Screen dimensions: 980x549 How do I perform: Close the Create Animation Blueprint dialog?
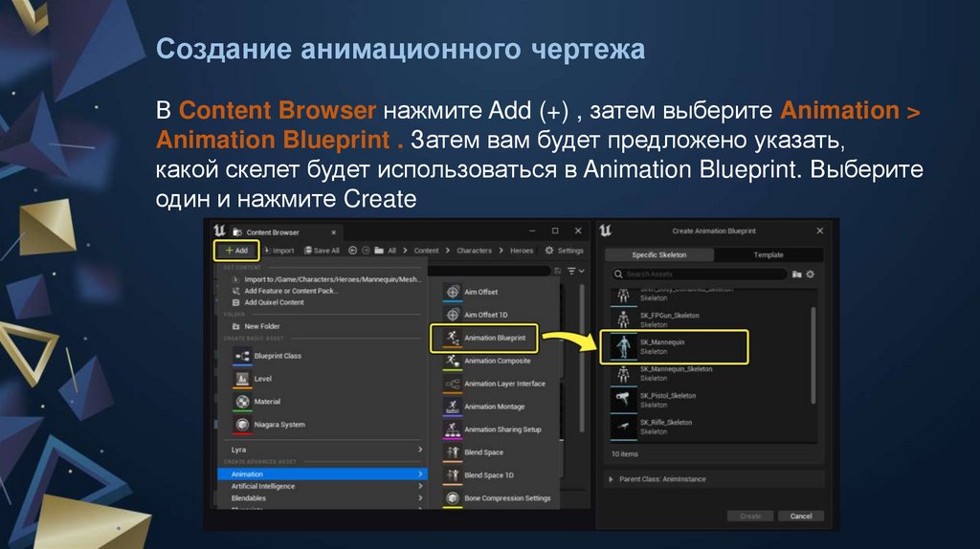point(820,231)
